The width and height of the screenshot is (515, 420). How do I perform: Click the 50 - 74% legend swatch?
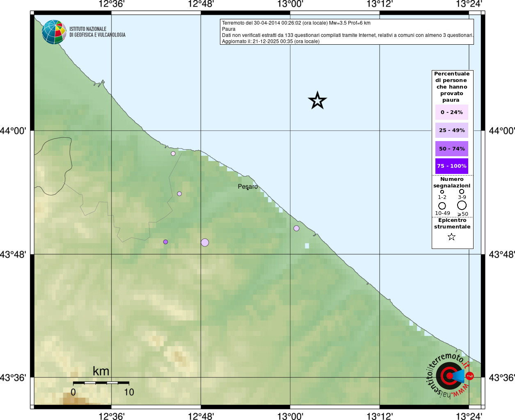451,148
